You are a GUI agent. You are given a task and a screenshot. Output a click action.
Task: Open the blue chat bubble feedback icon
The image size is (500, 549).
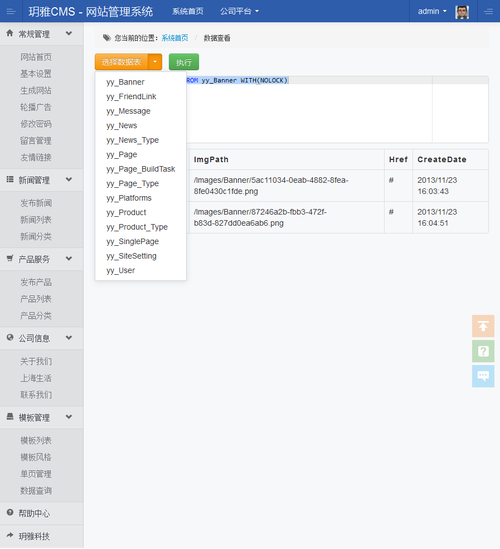(x=483, y=376)
